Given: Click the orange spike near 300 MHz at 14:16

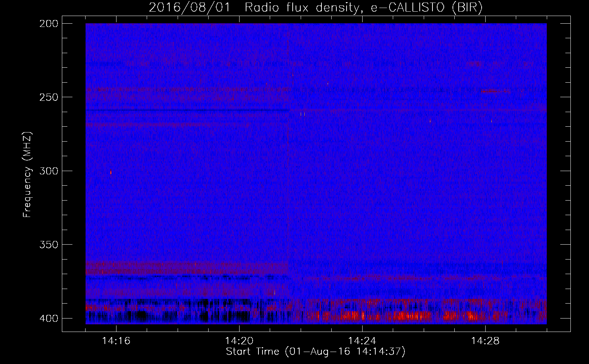Looking at the screenshot, I should coord(111,172).
